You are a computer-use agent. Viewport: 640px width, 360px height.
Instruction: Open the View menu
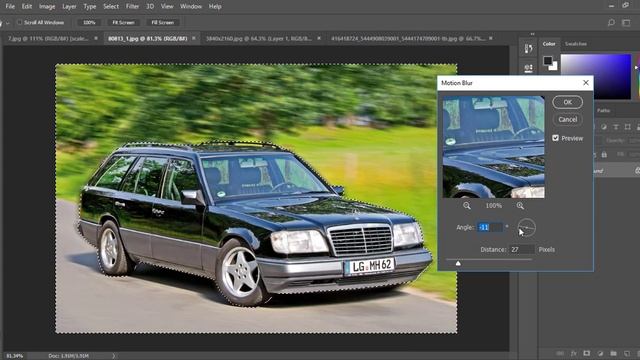[x=167, y=7]
